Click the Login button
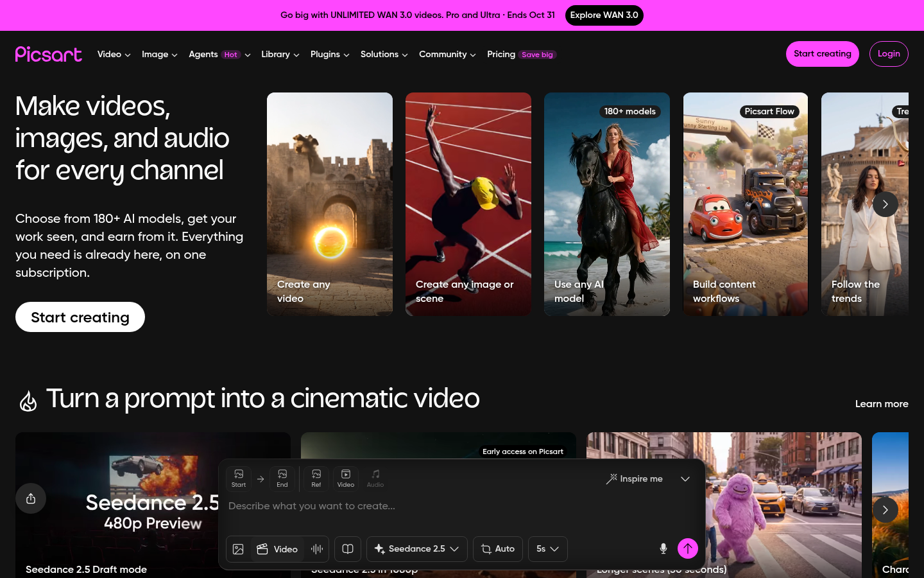Image resolution: width=924 pixels, height=578 pixels. tap(889, 54)
